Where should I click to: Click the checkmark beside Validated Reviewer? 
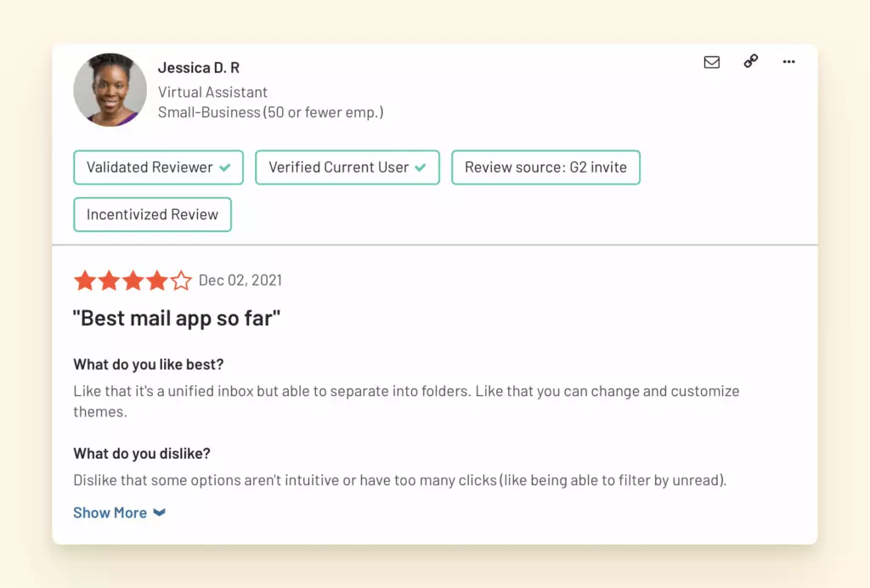pyautogui.click(x=225, y=167)
